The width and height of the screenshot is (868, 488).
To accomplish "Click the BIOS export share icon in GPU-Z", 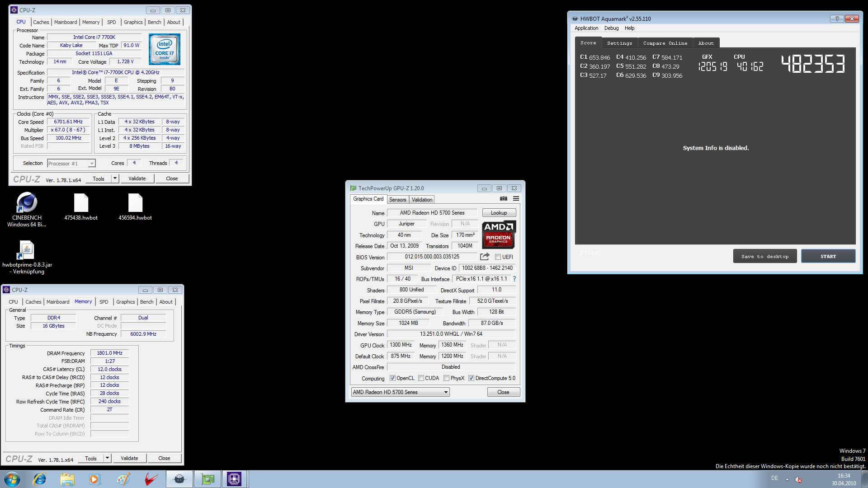I will 485,257.
